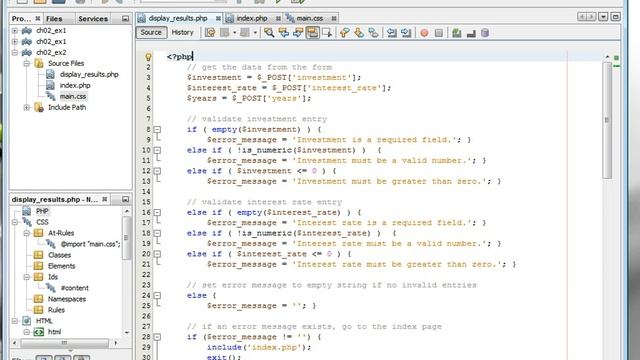The width and height of the screenshot is (640, 360).
Task: Open display_results.php in project tree
Action: pos(89,74)
